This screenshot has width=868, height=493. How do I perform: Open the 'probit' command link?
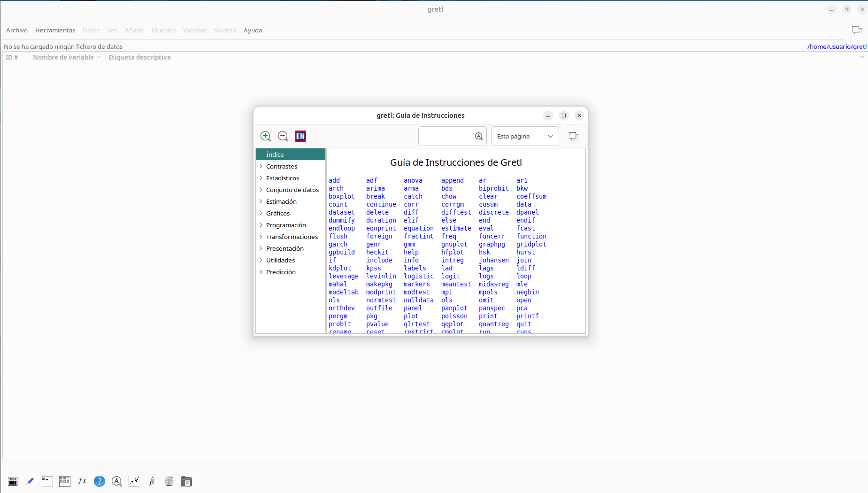point(340,324)
